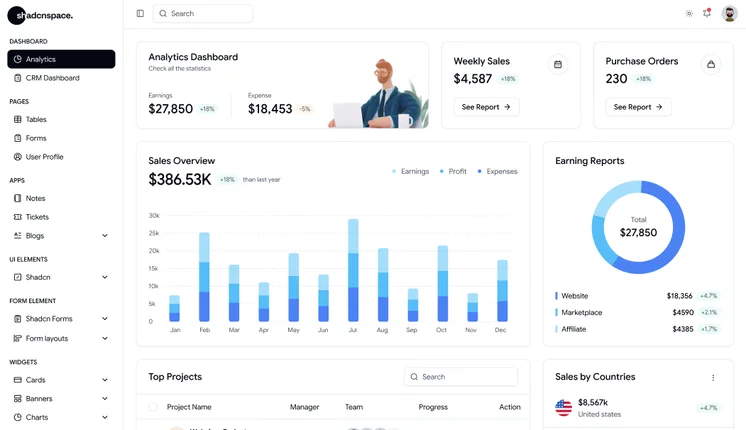This screenshot has height=430, width=746.
Task: Sort by Manager column header
Action: click(x=304, y=407)
